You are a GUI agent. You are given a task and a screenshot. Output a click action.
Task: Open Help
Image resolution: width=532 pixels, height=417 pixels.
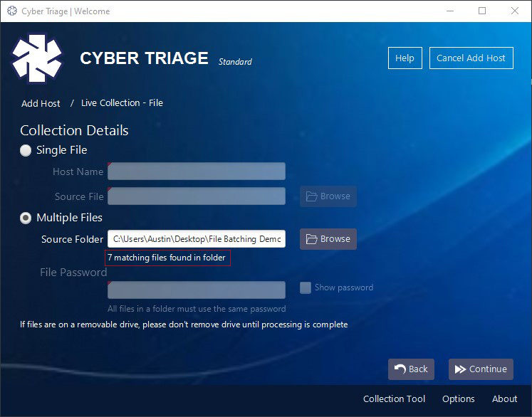(405, 58)
